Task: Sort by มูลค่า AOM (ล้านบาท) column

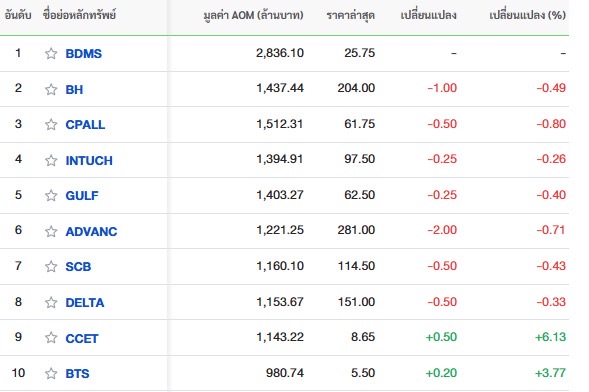Action: pyautogui.click(x=253, y=15)
